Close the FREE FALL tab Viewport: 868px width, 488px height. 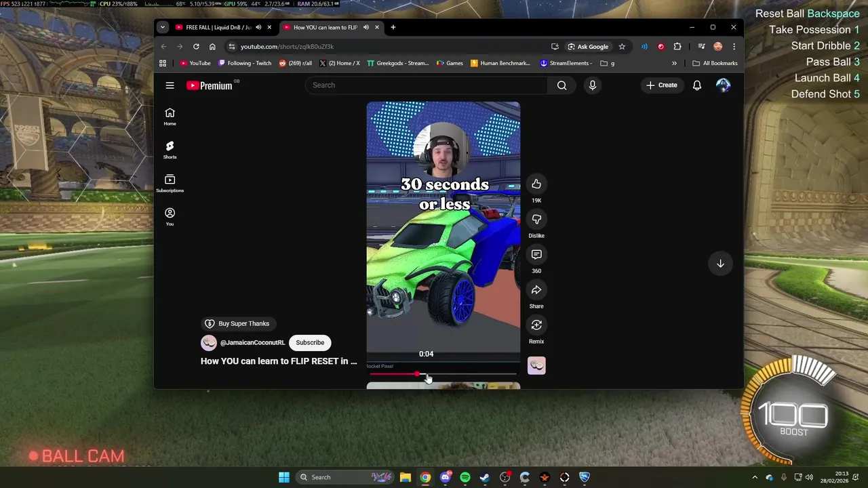[269, 28]
